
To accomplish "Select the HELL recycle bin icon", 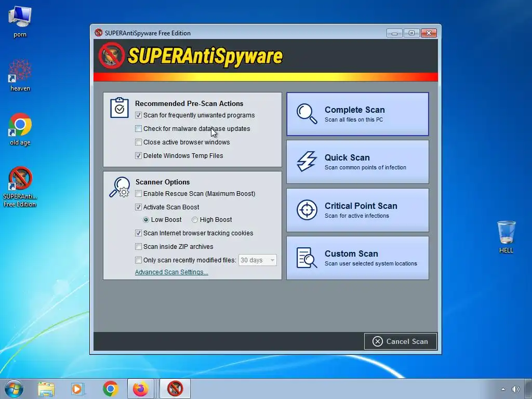I will (x=506, y=237).
